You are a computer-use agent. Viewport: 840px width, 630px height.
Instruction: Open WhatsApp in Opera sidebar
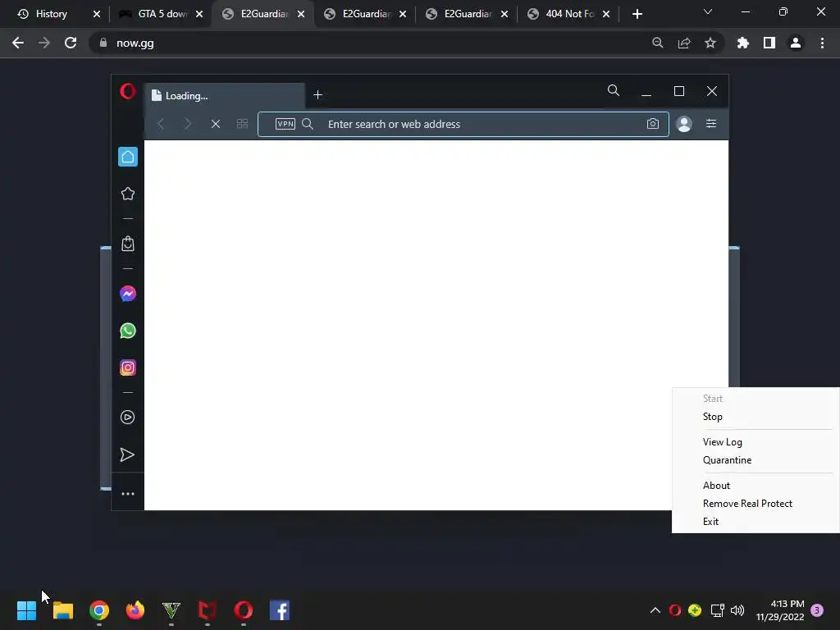(x=127, y=331)
